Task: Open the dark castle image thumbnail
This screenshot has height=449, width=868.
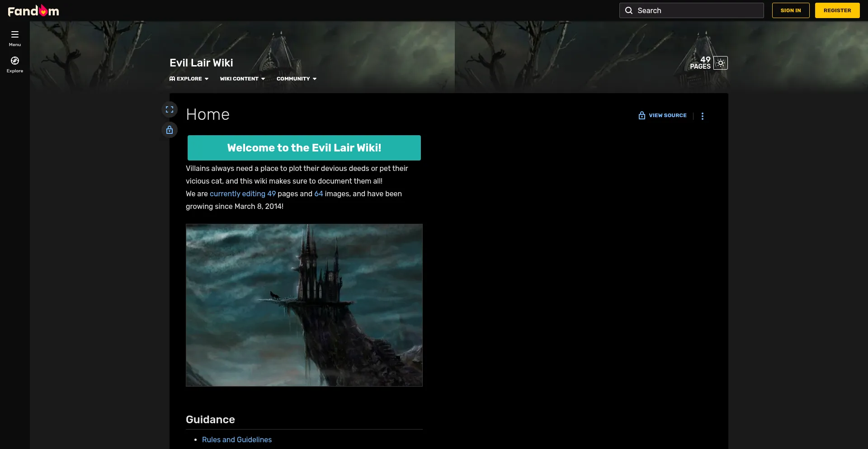Action: coord(304,305)
